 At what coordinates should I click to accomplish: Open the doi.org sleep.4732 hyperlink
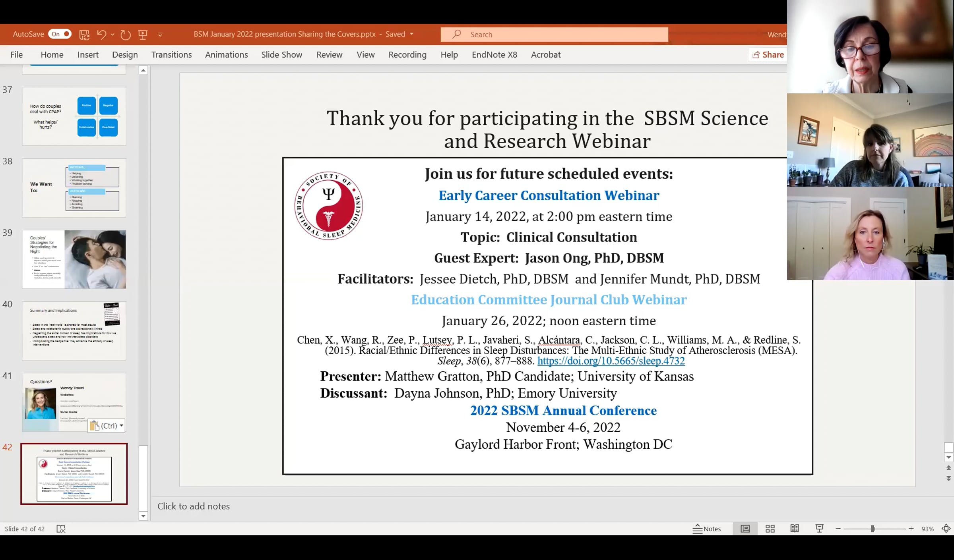point(611,361)
